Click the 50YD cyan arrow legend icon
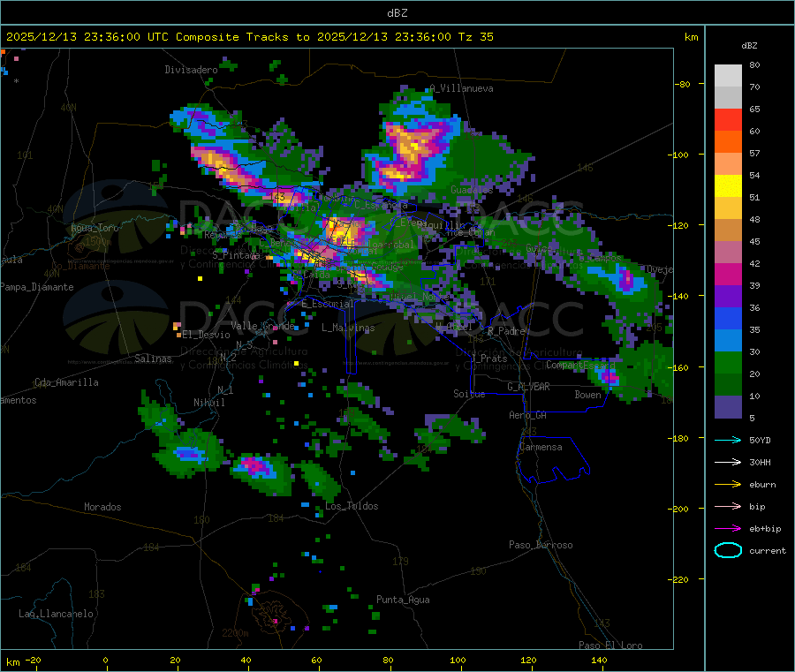Screen dimensions: 795x672 pyautogui.click(x=728, y=440)
